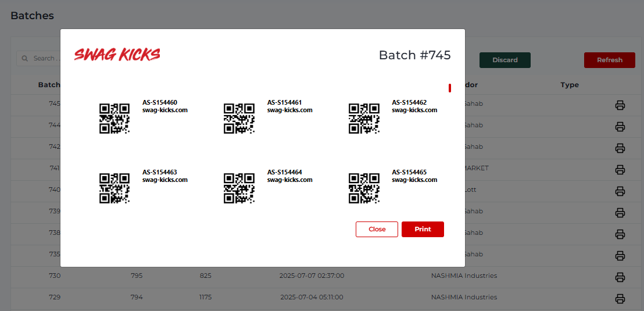Image resolution: width=644 pixels, height=311 pixels.
Task: Click the Type column header
Action: pyautogui.click(x=570, y=85)
